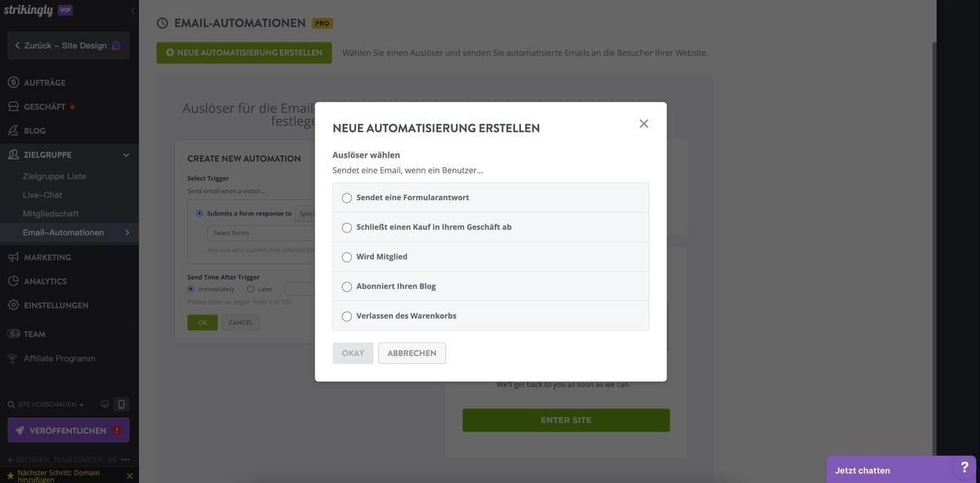Screen dimensions: 980x483
Task: Open the Aufträge section in sidebar
Action: (36, 82)
